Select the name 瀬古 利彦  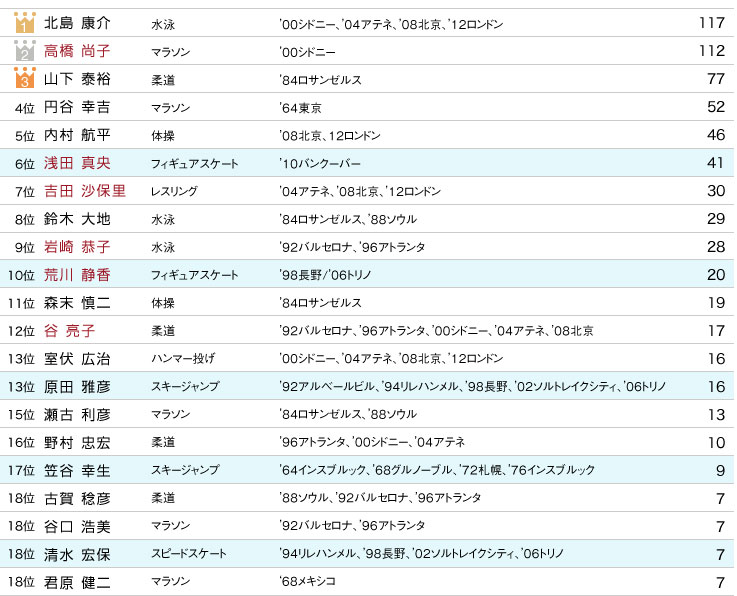77,414
